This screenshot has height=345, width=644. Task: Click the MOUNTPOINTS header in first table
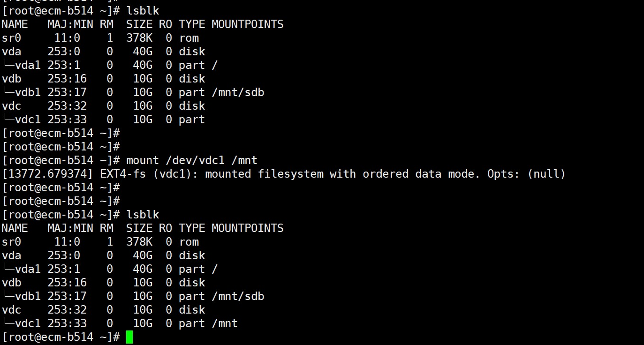tap(248, 24)
